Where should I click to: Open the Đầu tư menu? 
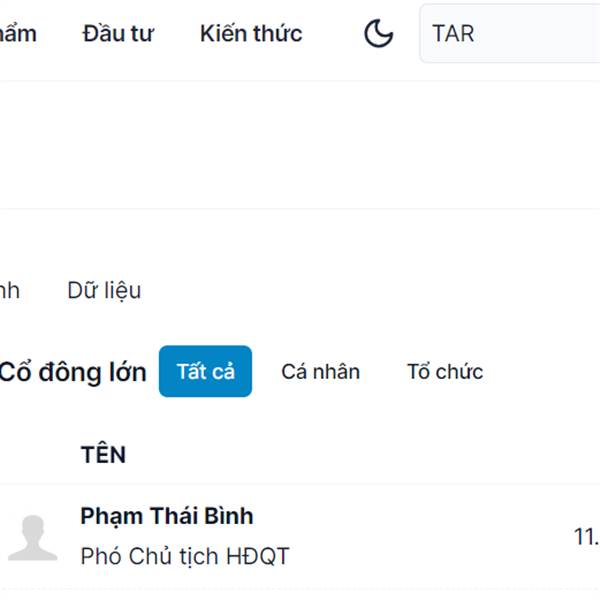pos(118,33)
